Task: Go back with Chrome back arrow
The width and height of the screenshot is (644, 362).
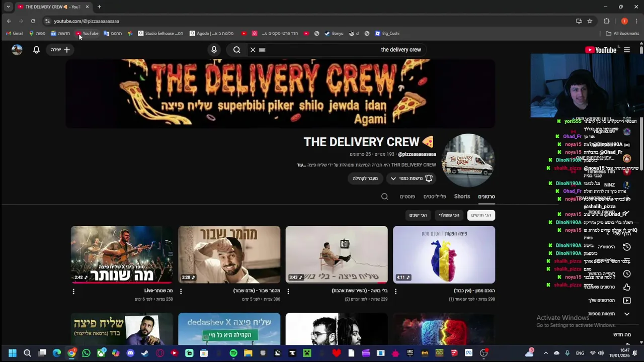Action: pyautogui.click(x=9, y=21)
